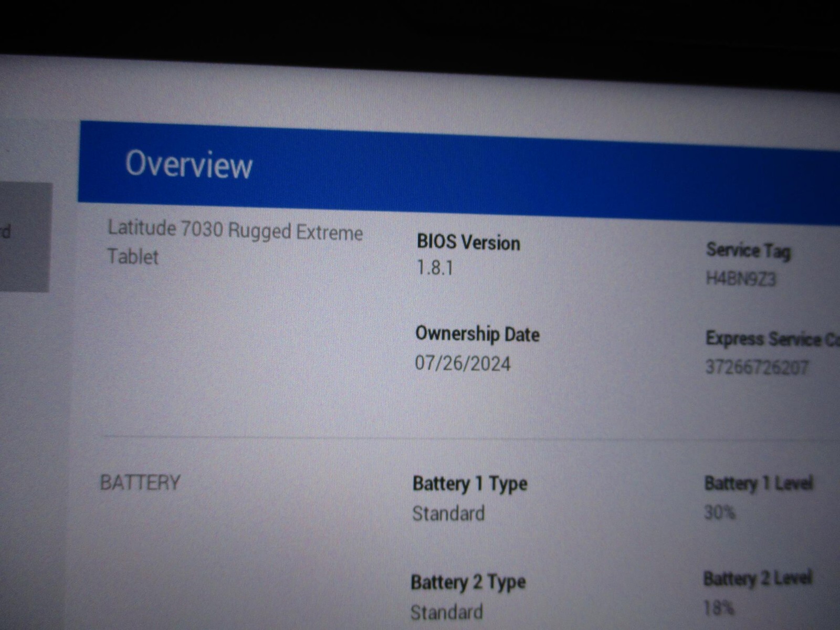Click the BIOS Version label
The height and width of the screenshot is (630, 840).
[468, 243]
